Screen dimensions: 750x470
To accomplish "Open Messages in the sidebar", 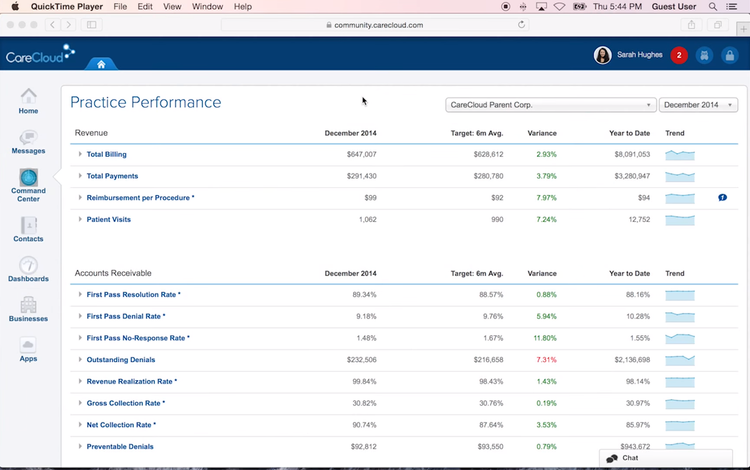I will click(28, 141).
